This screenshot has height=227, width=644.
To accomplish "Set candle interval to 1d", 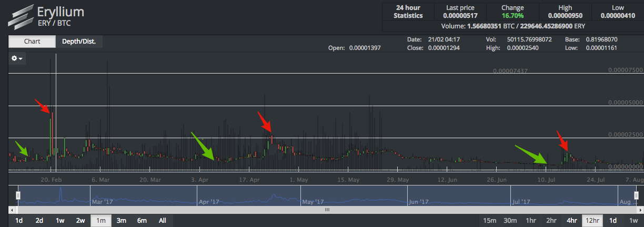I will (613, 221).
